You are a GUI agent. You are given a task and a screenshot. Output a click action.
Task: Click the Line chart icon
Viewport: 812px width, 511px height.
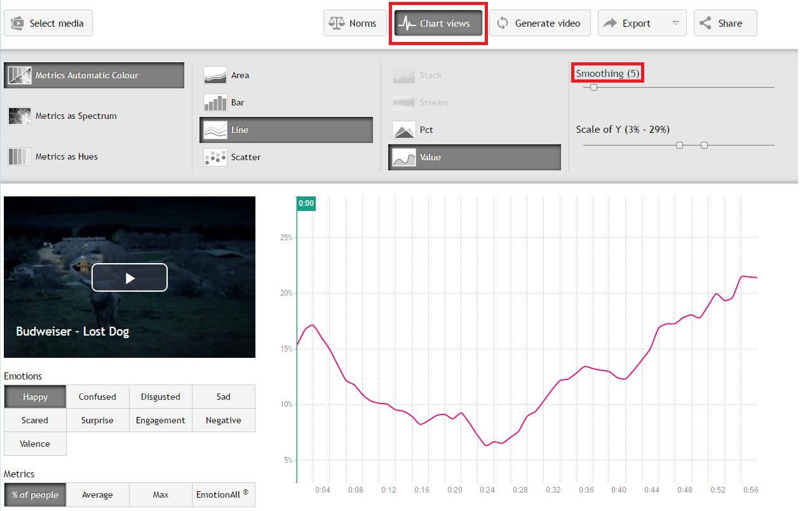pos(215,130)
